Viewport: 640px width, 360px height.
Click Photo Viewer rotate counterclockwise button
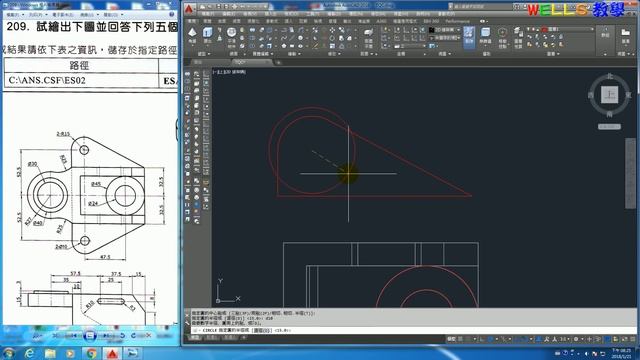(121, 336)
